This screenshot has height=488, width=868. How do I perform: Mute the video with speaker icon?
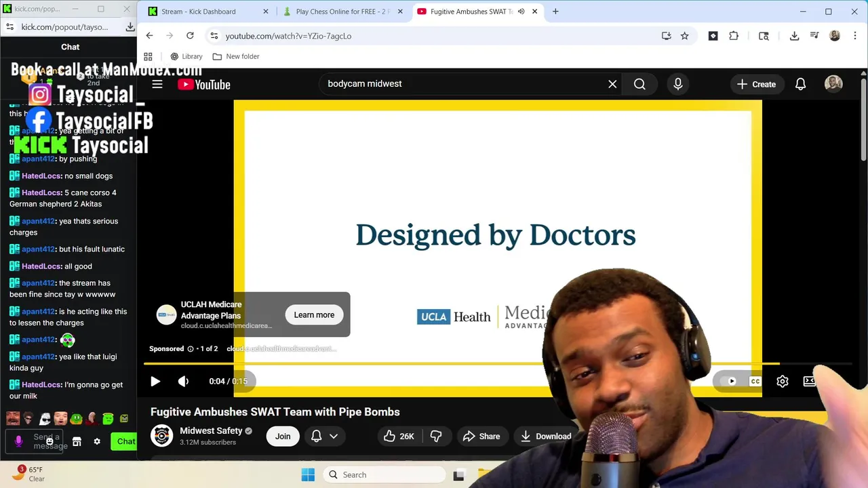pos(183,381)
